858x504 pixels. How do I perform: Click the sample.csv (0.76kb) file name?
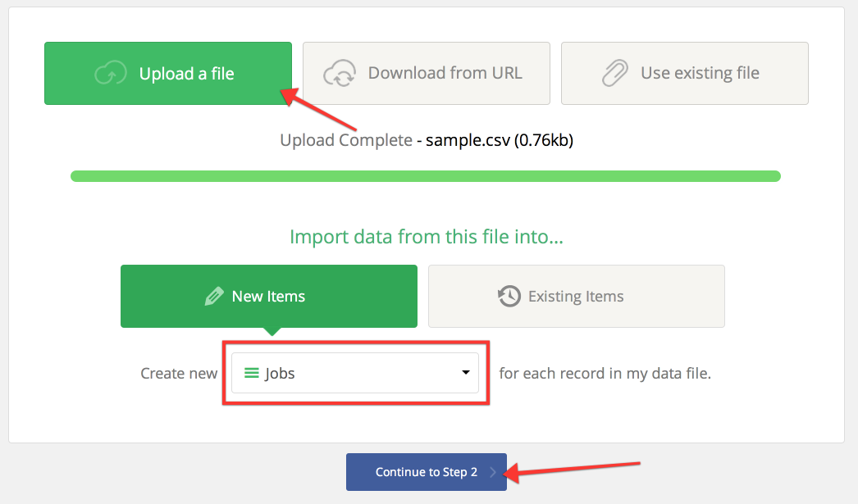coord(500,140)
